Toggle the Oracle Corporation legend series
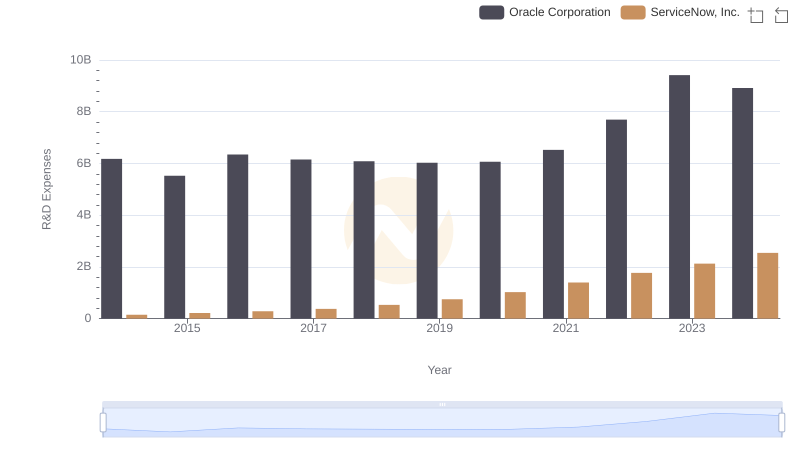This screenshot has height=461, width=800. tap(544, 12)
